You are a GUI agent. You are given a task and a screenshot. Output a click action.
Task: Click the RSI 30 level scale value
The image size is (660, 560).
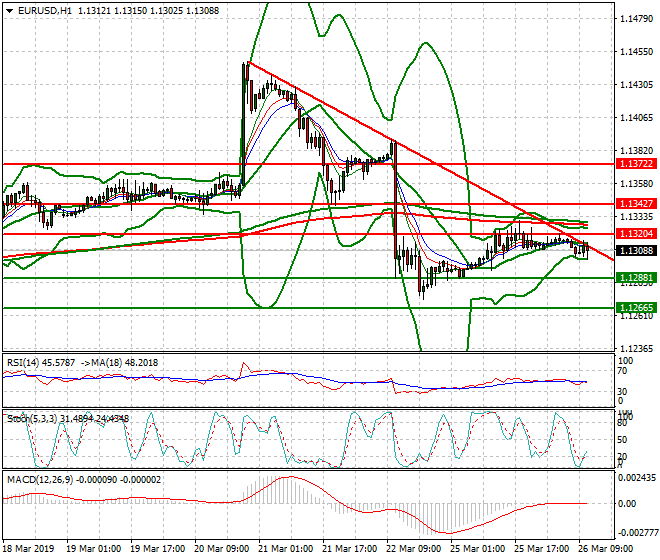point(622,392)
